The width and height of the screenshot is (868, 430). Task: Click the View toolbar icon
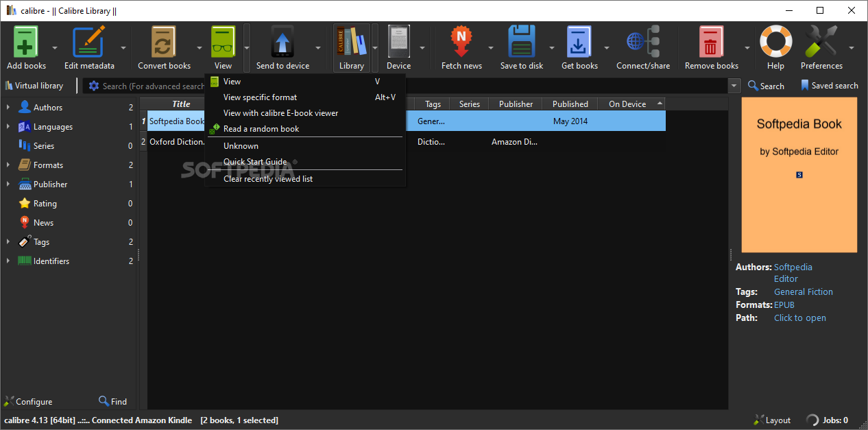tap(223, 42)
